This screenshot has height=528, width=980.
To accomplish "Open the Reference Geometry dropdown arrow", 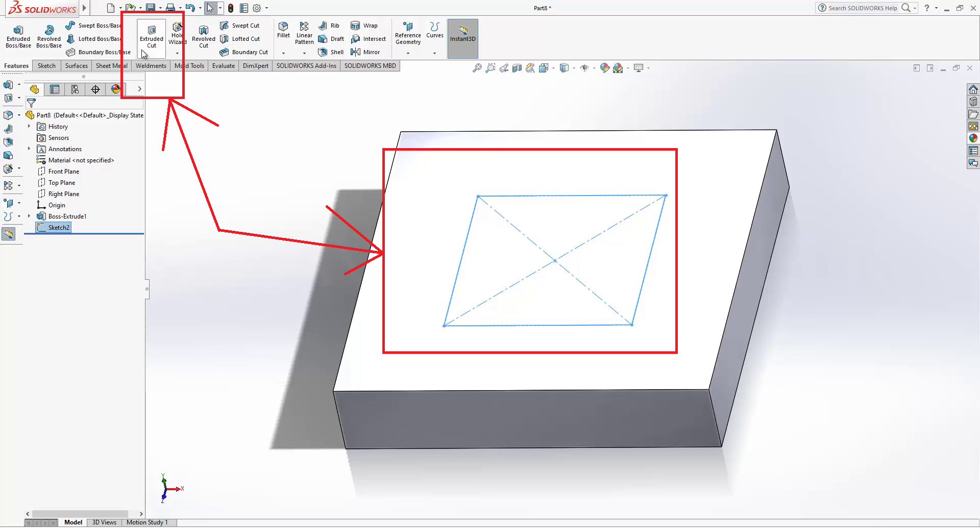I will (408, 53).
